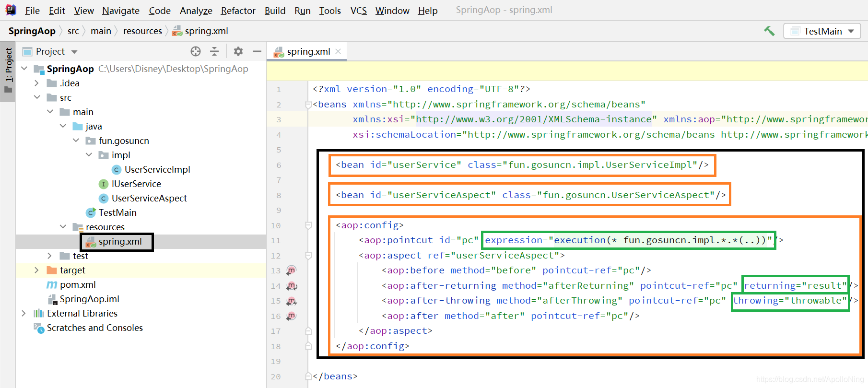Click the .idea folder icon

point(52,83)
